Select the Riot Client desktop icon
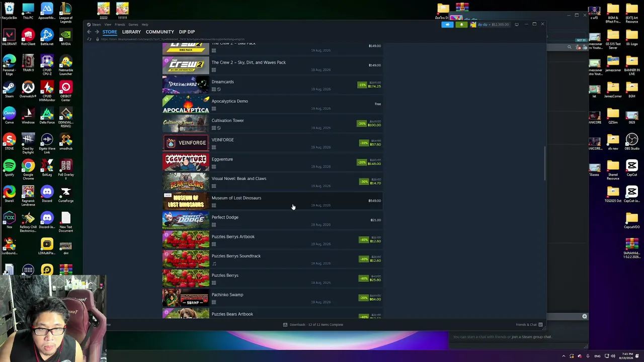The width and height of the screenshot is (644, 362). (28, 37)
